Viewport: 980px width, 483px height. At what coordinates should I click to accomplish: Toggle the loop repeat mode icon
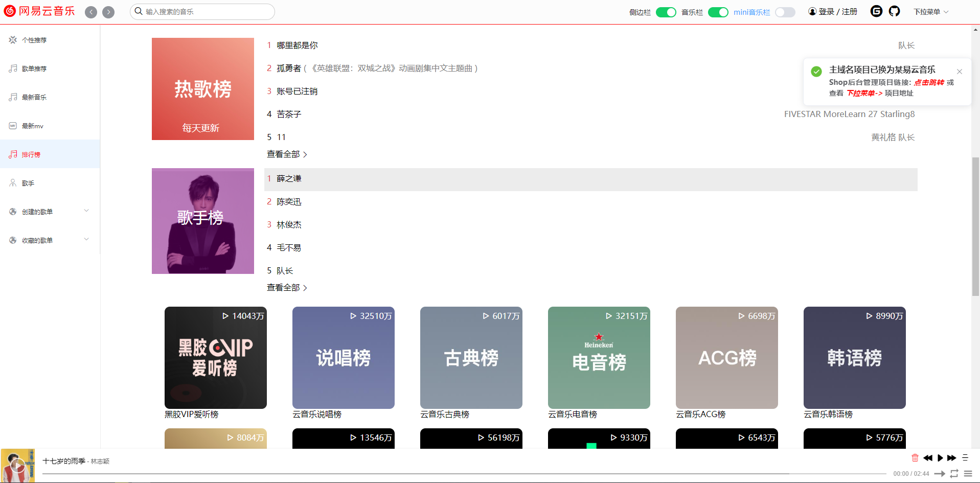[954, 474]
